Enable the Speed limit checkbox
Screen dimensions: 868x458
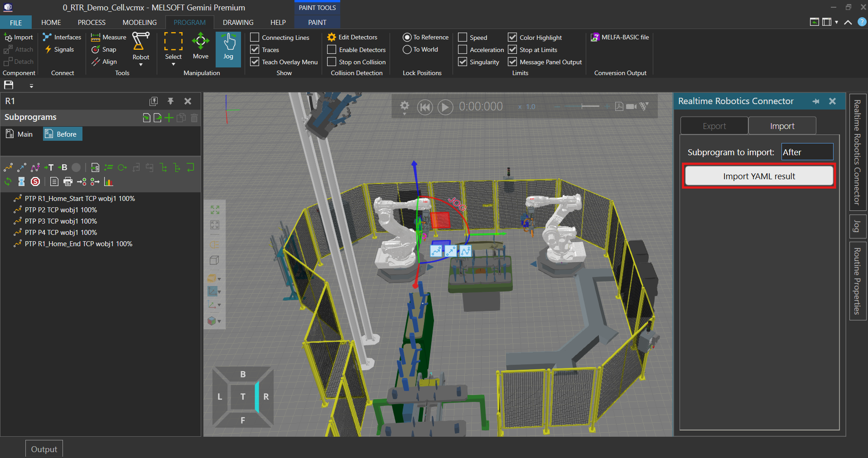click(463, 37)
